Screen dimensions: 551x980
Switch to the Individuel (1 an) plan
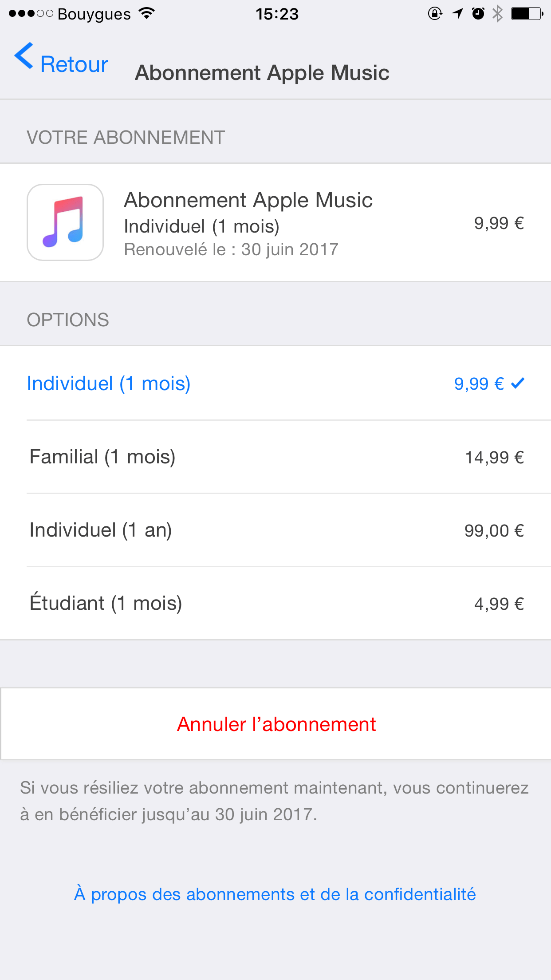101,530
